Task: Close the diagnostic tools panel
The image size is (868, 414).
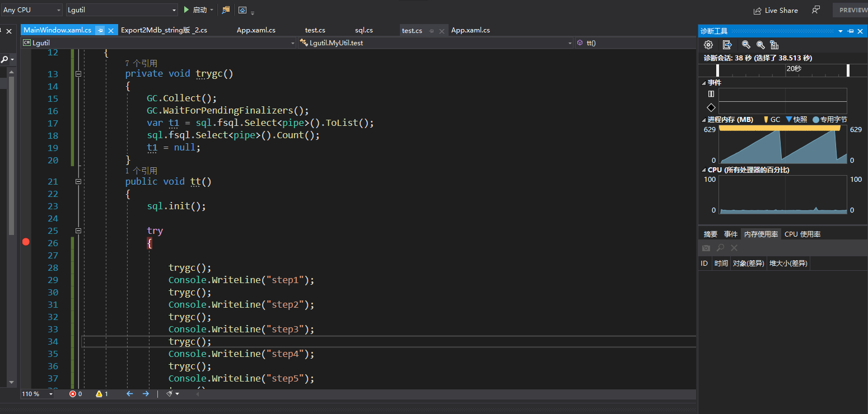Action: click(x=861, y=31)
